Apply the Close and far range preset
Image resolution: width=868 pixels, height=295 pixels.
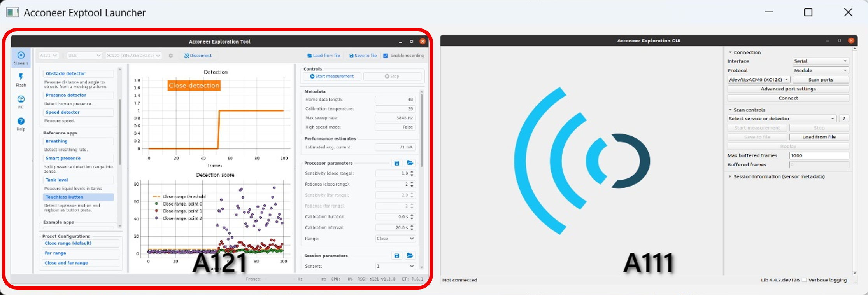coord(81,263)
